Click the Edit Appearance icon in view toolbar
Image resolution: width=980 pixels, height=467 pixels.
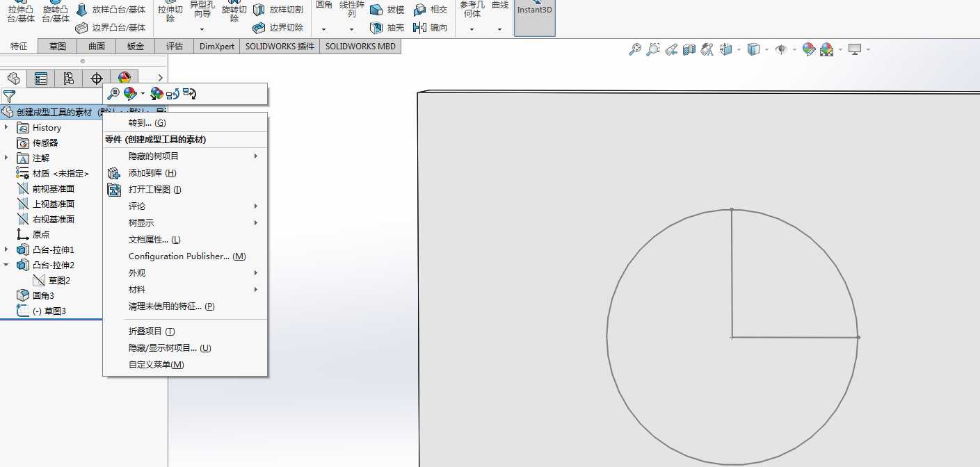808,49
